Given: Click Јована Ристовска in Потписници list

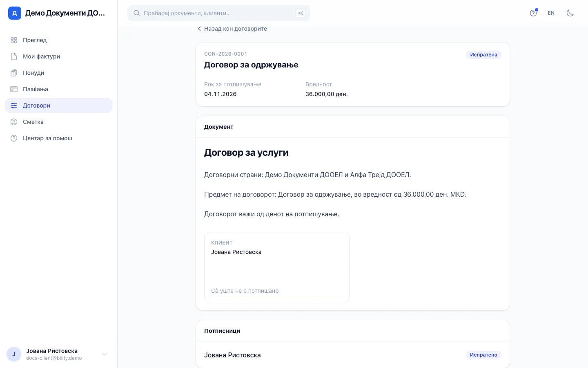Looking at the screenshot, I should coord(232,355).
